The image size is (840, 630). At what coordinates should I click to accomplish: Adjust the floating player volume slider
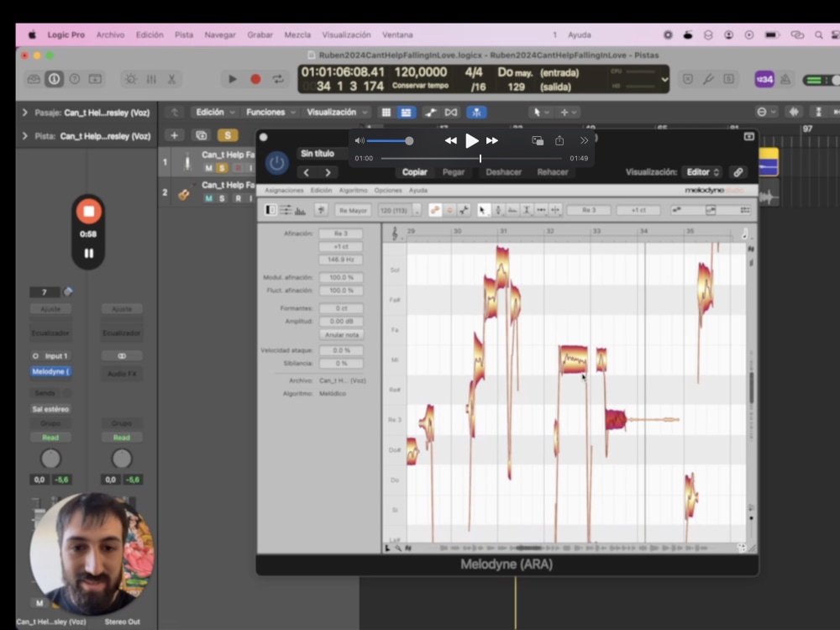pos(390,141)
